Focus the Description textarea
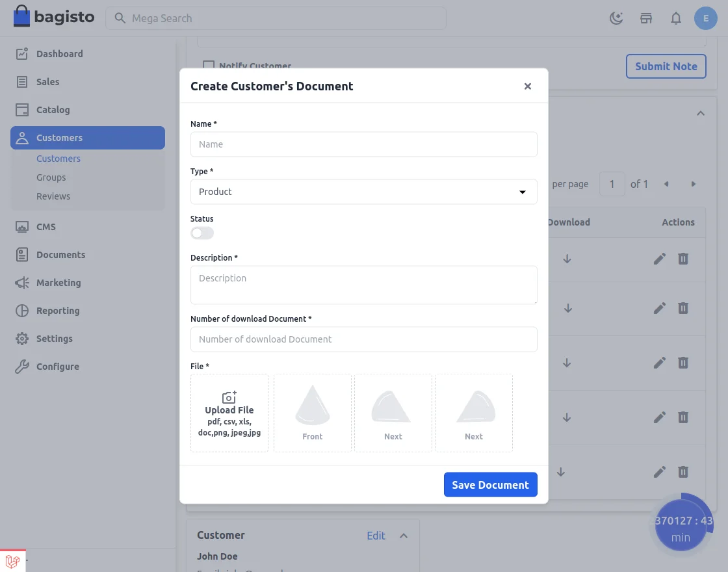 click(x=363, y=285)
